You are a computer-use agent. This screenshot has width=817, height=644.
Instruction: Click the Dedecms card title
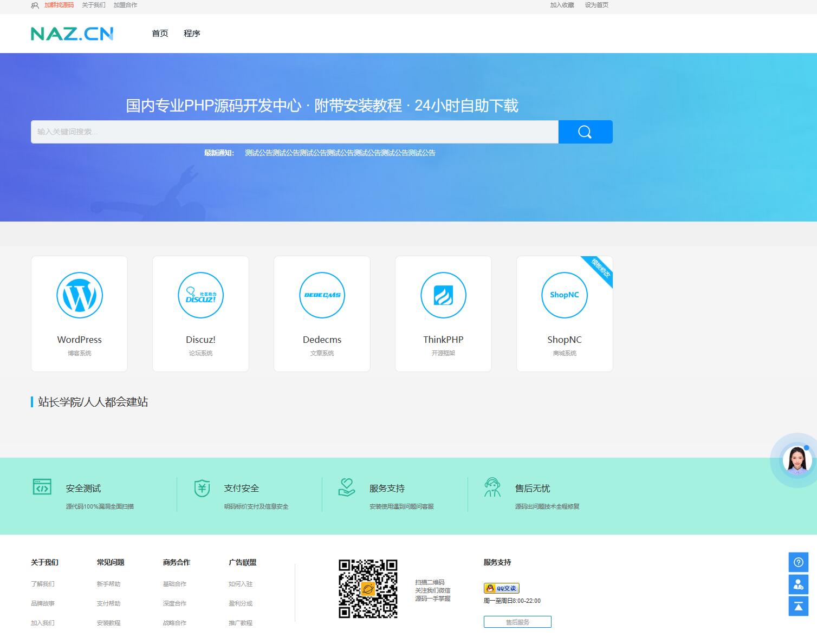pos(322,340)
